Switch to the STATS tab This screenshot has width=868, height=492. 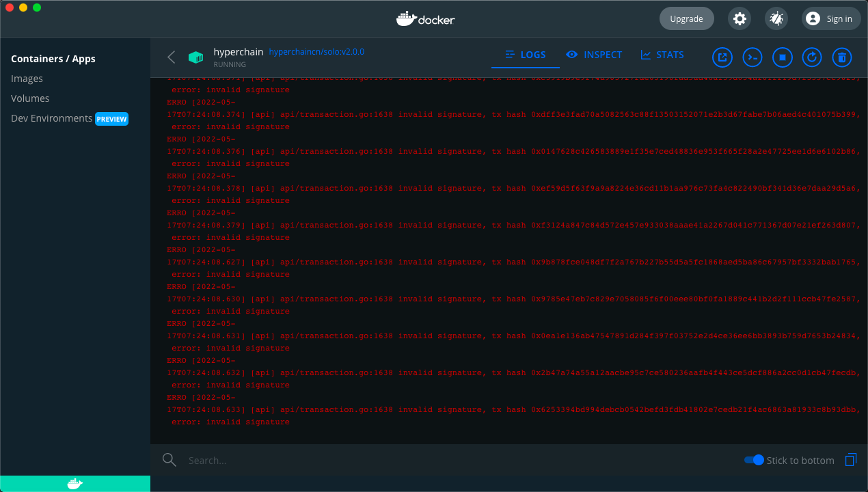click(662, 55)
